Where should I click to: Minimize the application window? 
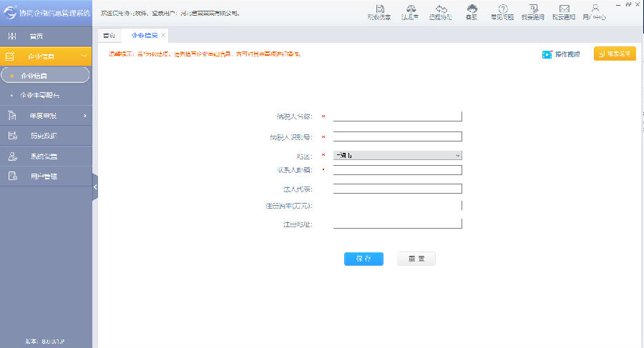618,4
